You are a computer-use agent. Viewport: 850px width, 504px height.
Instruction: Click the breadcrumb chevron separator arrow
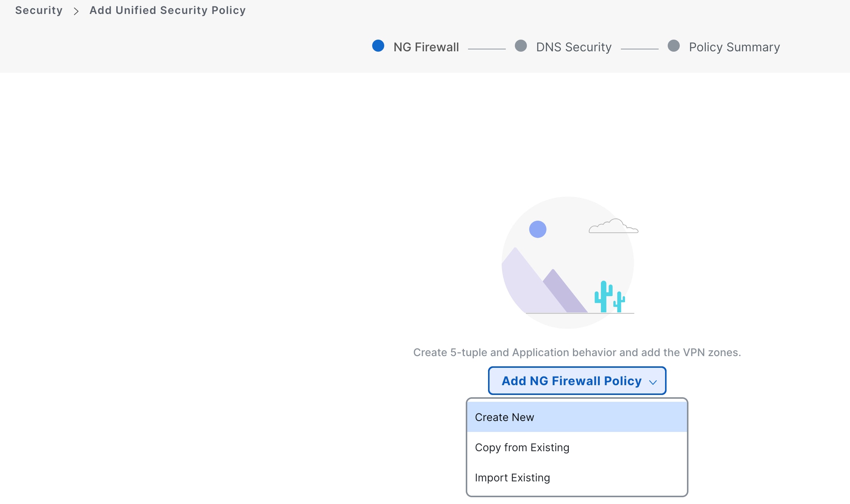click(x=76, y=11)
